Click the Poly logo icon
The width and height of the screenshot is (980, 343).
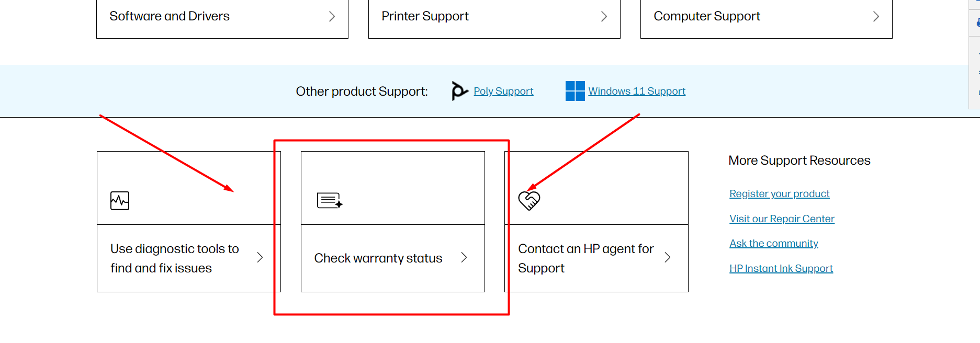pos(458,91)
